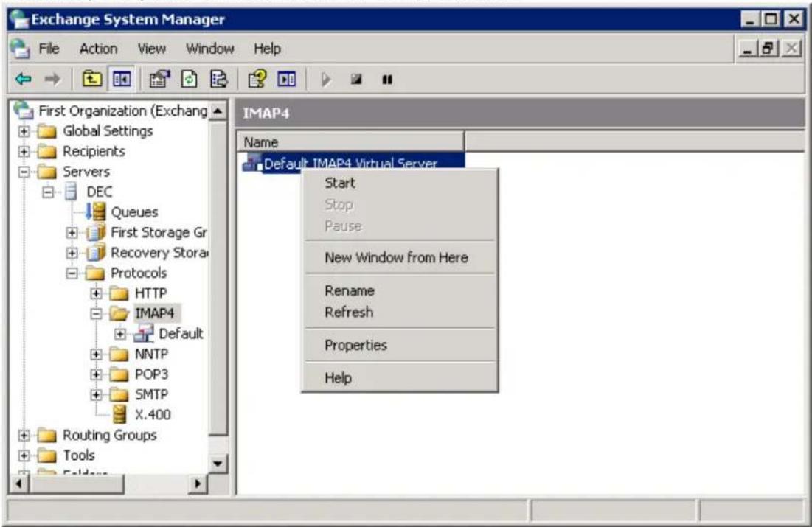Viewport: 812px width, 527px height.
Task: Expand the POP3 protocol node
Action: pos(96,374)
